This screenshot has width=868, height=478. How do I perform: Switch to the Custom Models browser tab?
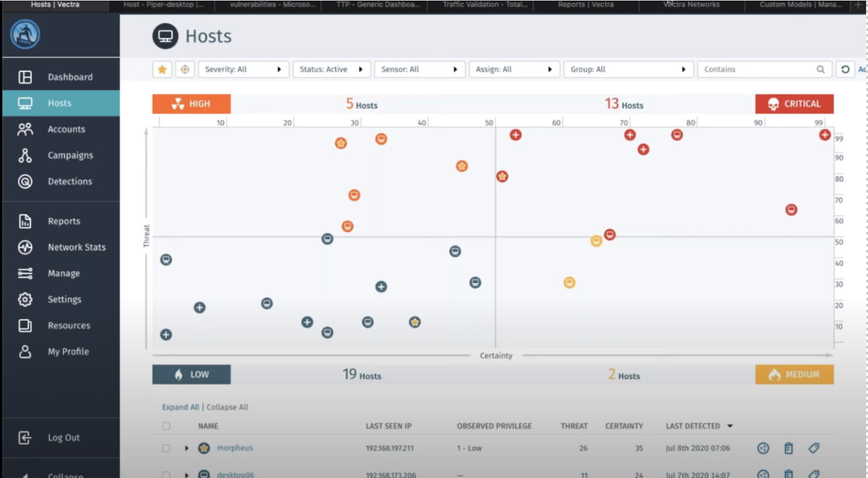point(799,5)
